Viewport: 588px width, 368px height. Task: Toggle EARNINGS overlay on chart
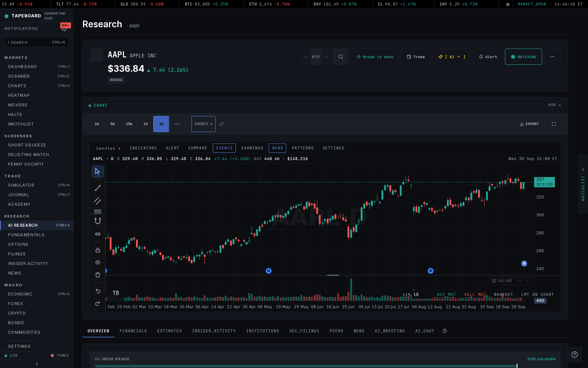(x=252, y=148)
